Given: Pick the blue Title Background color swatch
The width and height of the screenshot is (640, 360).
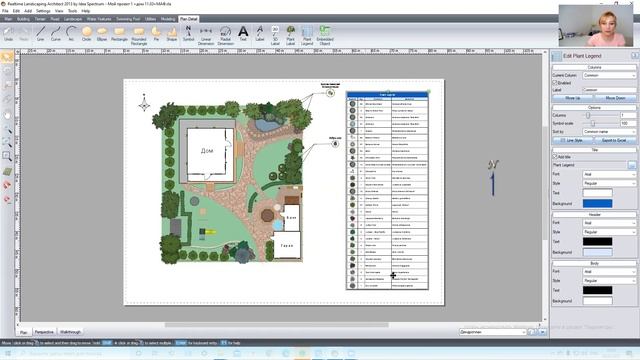Looking at the screenshot, I should point(597,203).
